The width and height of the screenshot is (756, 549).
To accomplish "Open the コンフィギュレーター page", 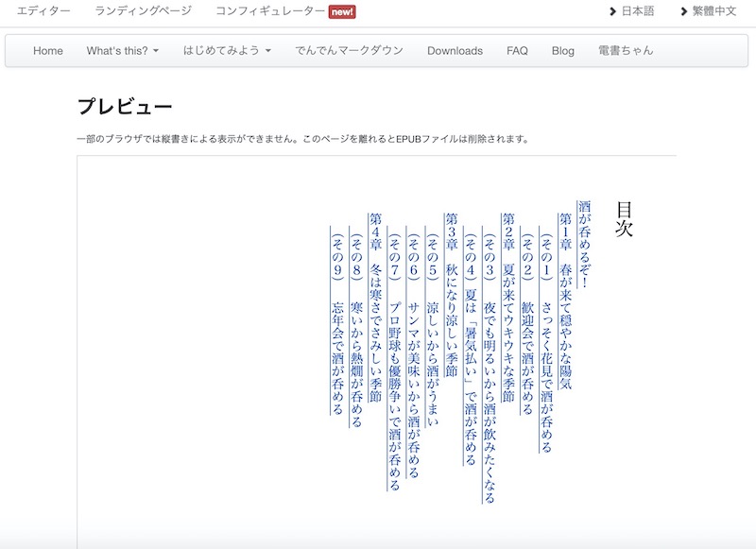I will coord(268,11).
